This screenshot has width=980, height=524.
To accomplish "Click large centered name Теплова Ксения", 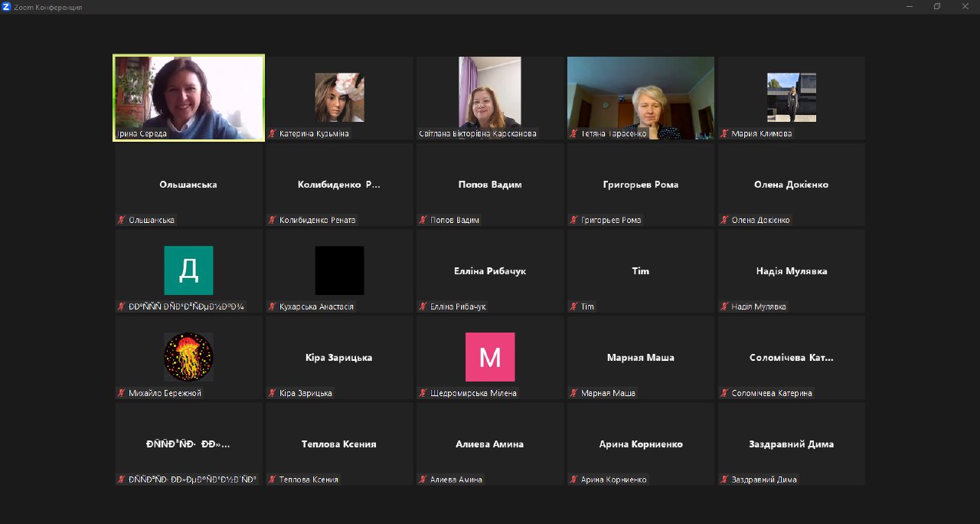I will pyautogui.click(x=339, y=444).
